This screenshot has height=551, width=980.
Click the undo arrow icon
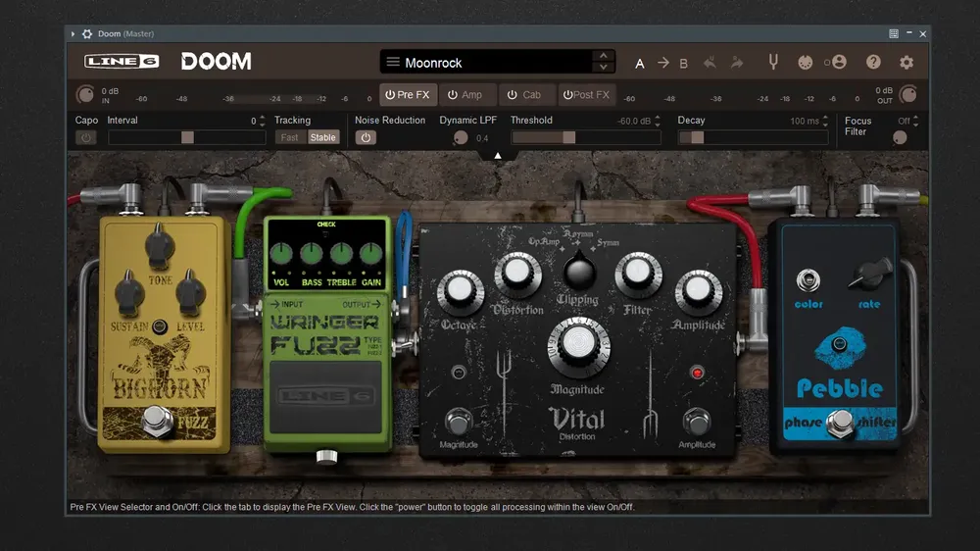click(710, 62)
